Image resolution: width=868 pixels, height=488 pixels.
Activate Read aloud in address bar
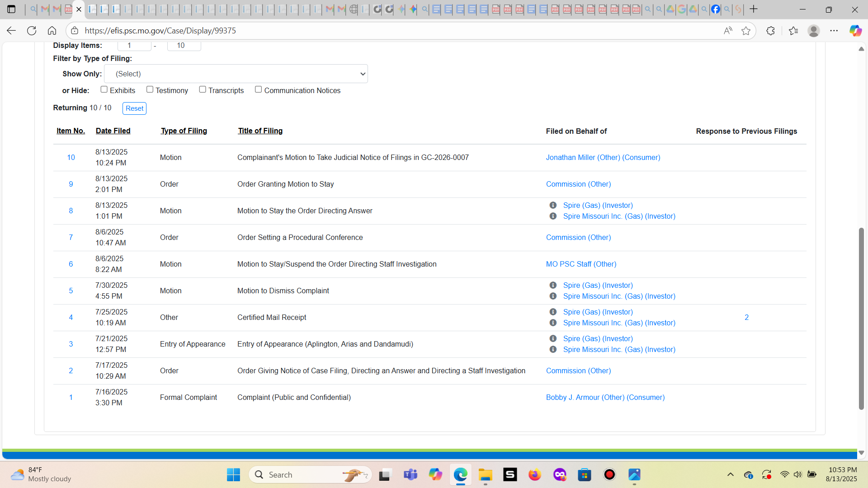(727, 31)
